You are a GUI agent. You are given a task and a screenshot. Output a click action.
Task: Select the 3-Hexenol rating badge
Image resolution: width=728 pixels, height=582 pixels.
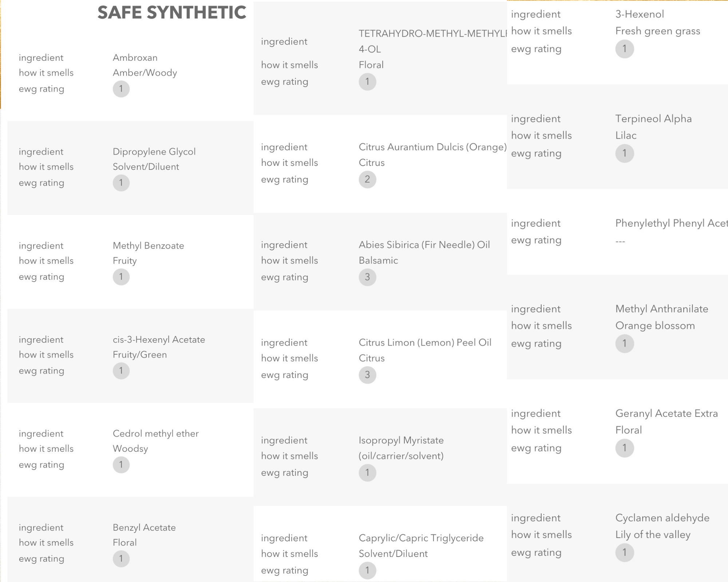625,49
